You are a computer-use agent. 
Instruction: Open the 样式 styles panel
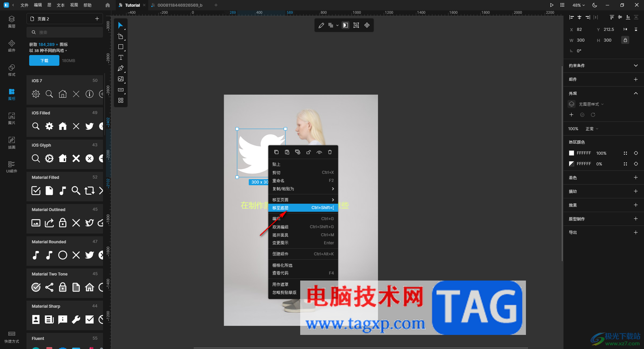(12, 70)
